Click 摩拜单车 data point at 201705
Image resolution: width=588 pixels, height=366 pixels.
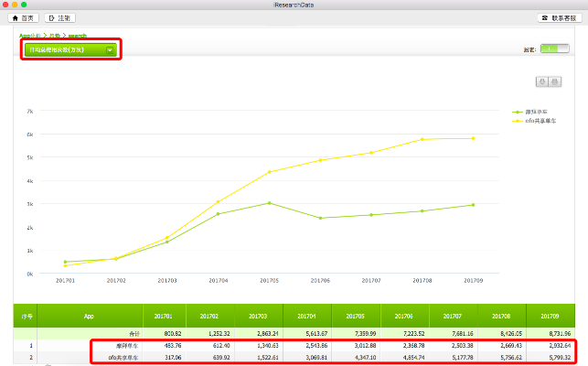(269, 203)
